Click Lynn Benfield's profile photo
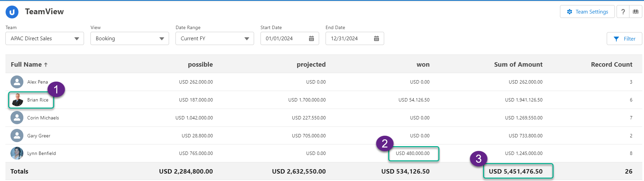The image size is (644, 181). 17,153
